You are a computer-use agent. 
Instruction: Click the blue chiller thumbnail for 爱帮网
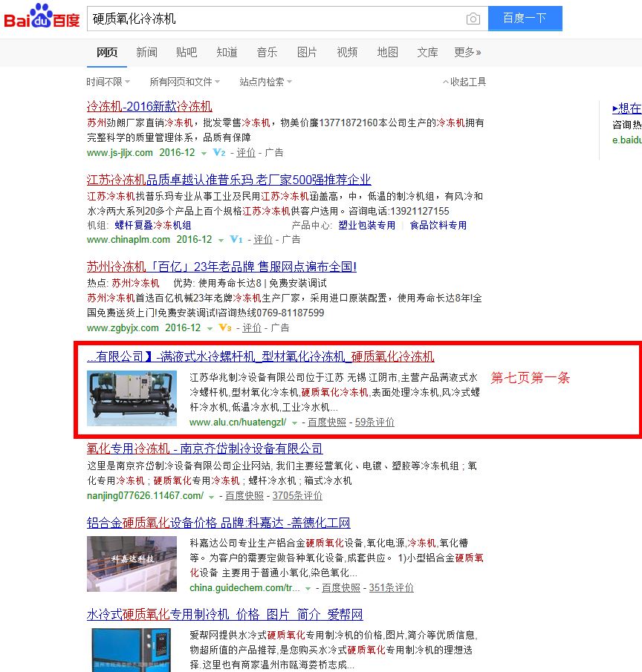coord(132,650)
